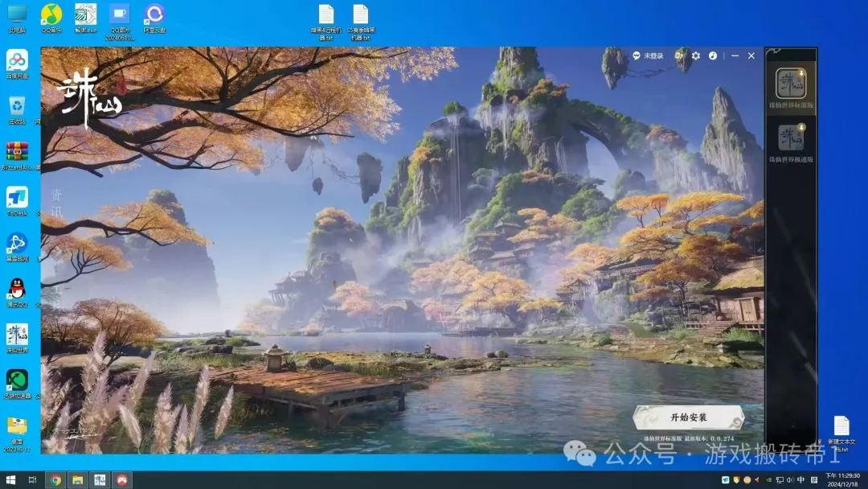
Task: Open Task View on the taskbar
Action: [32, 479]
